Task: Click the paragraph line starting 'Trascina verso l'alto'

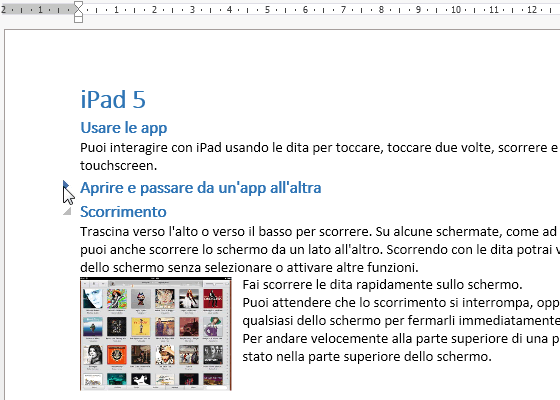Action: tap(320, 232)
